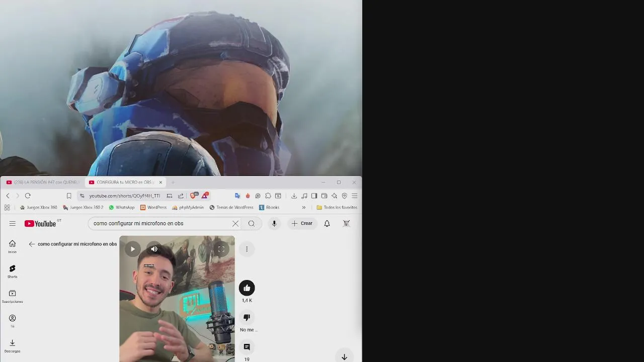Open a new browser tab
This screenshot has height=362, width=644.
point(173,182)
